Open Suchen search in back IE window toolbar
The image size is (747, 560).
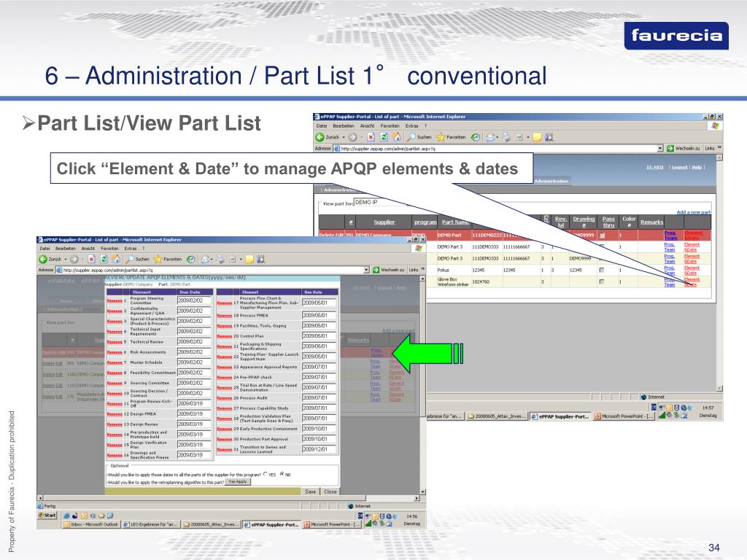click(x=419, y=137)
